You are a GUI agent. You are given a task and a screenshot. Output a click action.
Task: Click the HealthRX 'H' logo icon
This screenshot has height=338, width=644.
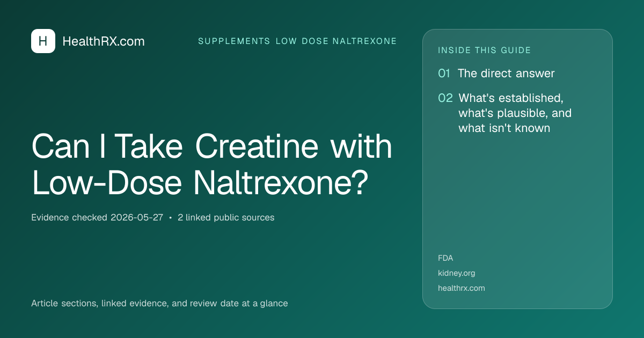pos(43,41)
